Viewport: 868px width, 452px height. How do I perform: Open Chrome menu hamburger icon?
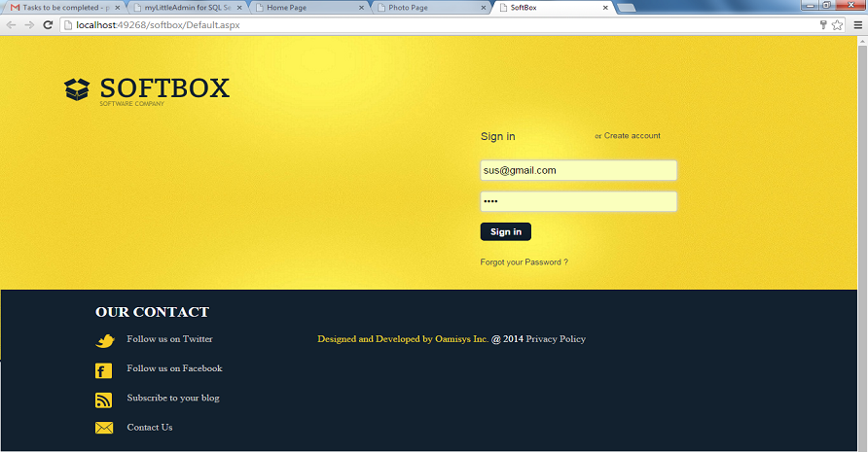pos(858,25)
